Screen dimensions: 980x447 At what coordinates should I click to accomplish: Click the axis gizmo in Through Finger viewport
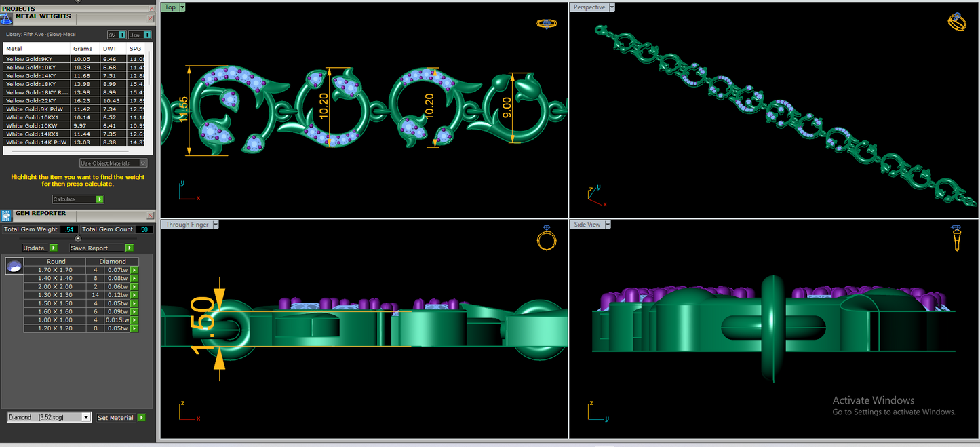pos(189,411)
